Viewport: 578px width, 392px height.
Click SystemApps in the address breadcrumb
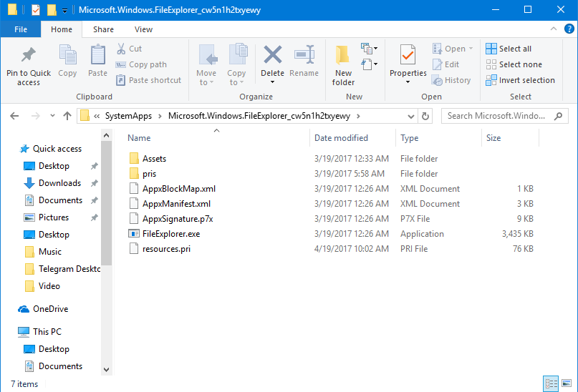[128, 116]
